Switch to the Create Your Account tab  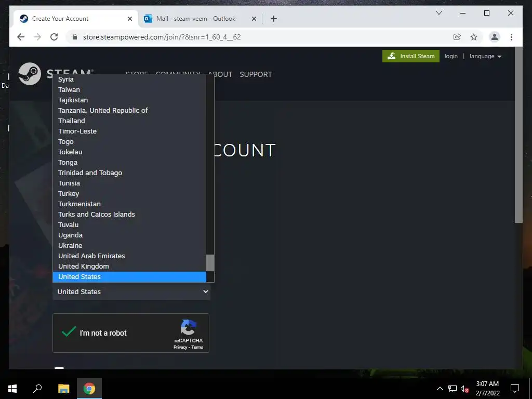click(x=75, y=19)
